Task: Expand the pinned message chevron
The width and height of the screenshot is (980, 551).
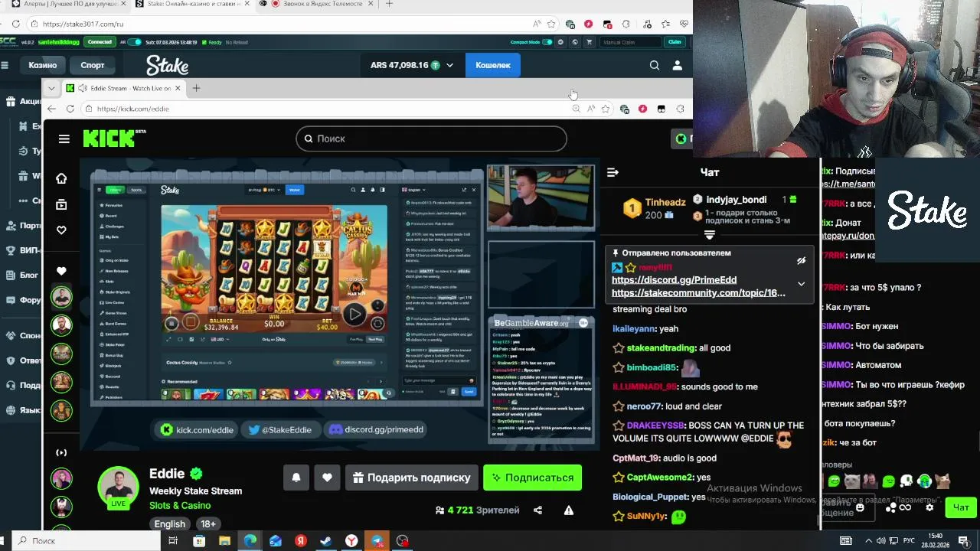Action: (x=801, y=284)
